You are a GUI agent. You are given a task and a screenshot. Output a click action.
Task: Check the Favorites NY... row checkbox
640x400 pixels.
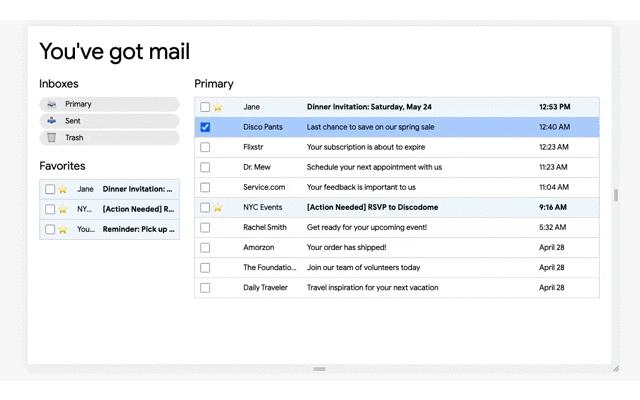[50, 209]
